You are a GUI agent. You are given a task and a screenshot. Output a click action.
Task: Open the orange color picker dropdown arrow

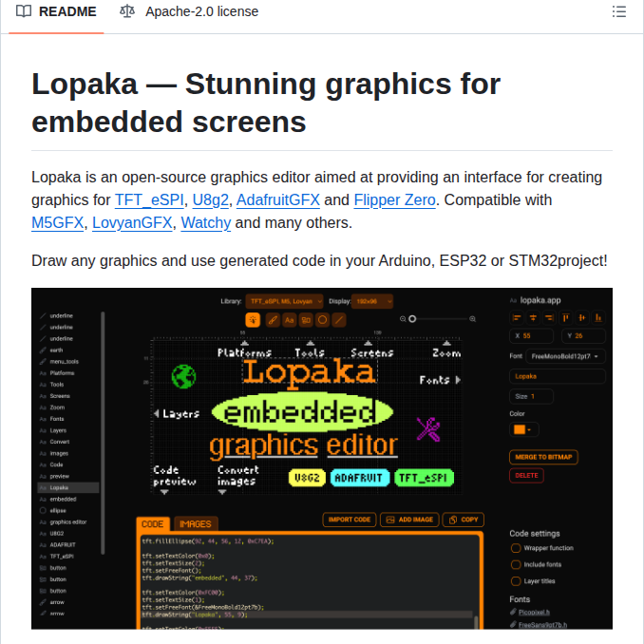pyautogui.click(x=529, y=430)
